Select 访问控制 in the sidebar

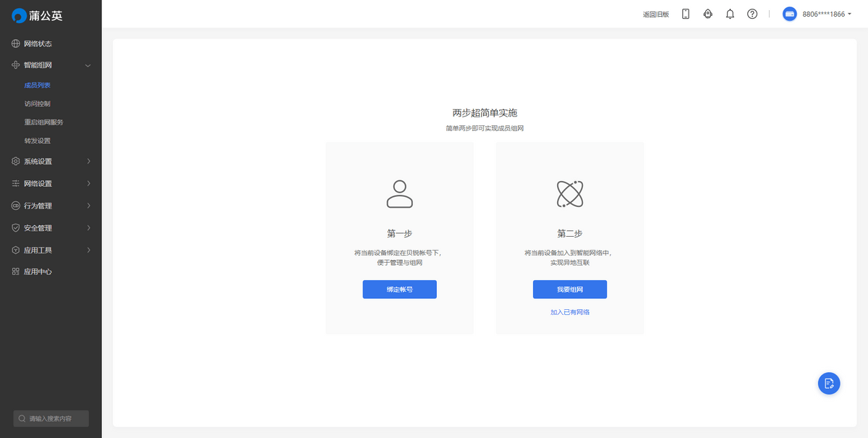point(38,104)
